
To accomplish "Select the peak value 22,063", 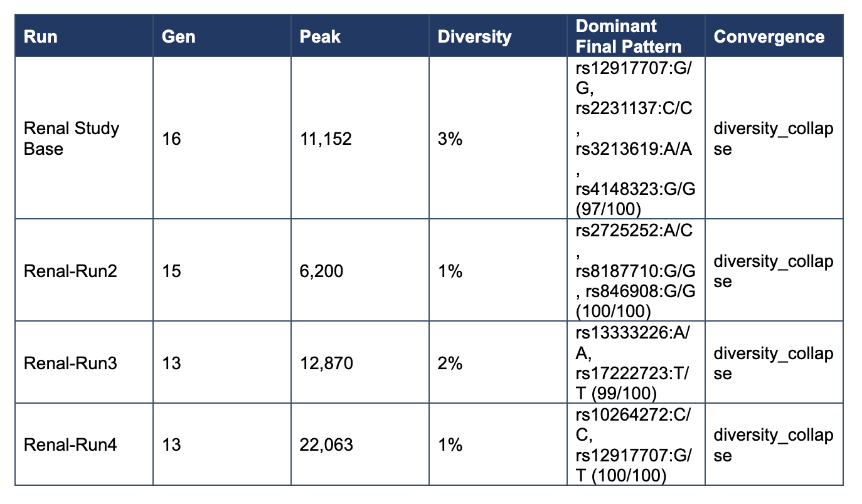I will 327,445.
